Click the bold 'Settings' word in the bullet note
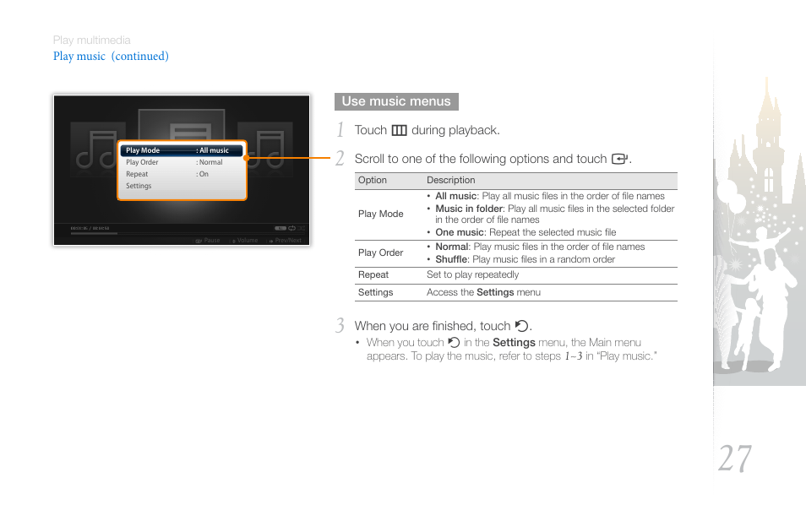The height and width of the screenshot is (532, 806). pyautogui.click(x=514, y=342)
